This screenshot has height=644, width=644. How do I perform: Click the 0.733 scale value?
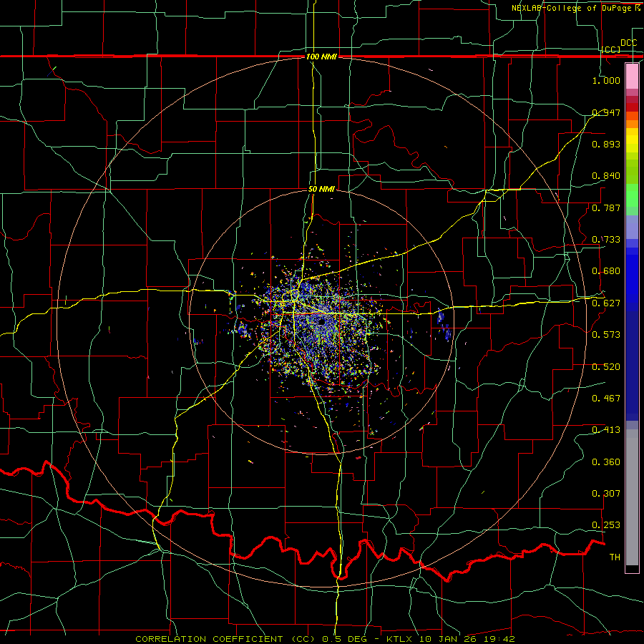click(x=606, y=240)
